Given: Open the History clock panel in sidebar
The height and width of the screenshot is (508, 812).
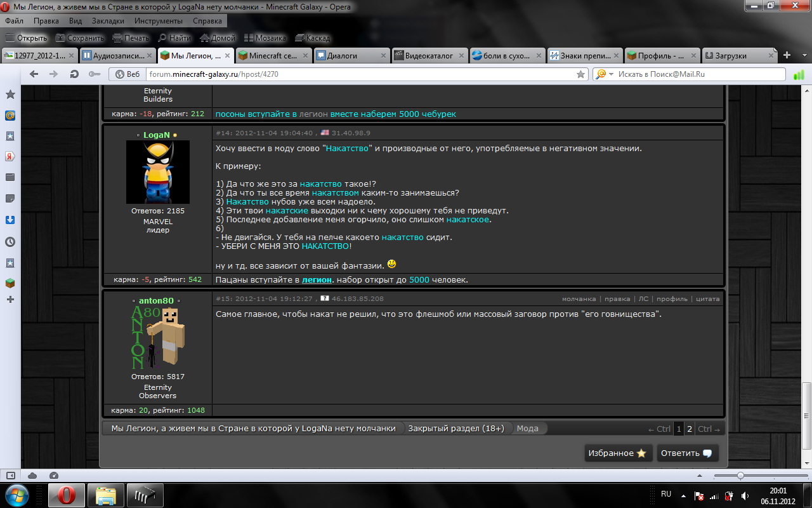Looking at the screenshot, I should point(10,242).
